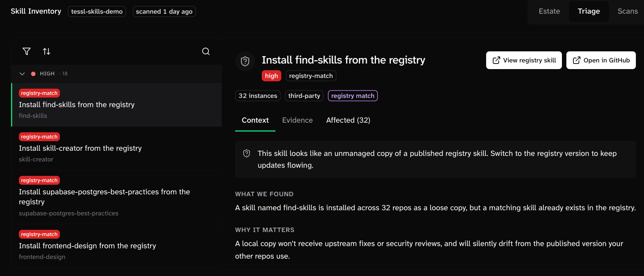
Task: Select Install find-skills from the registry item
Action: (116, 105)
